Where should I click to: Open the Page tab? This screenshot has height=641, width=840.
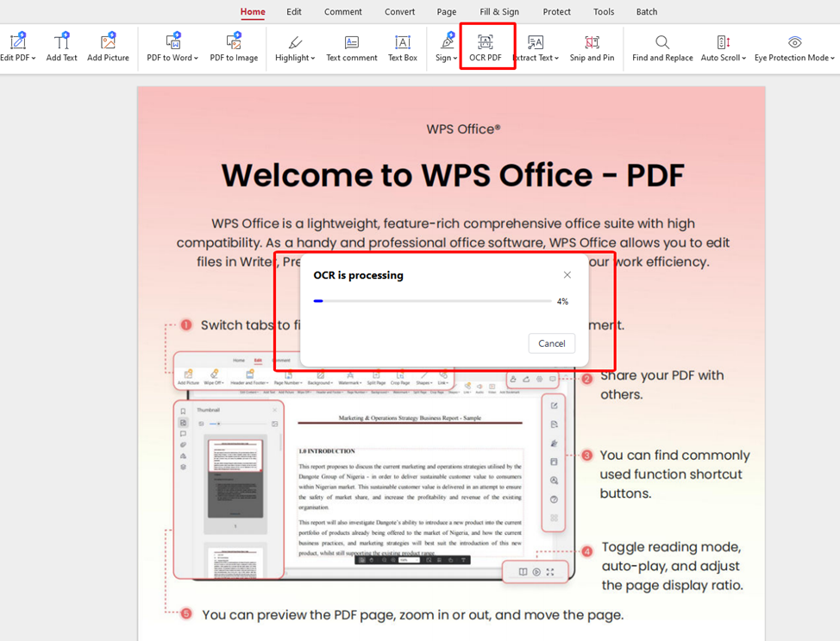click(446, 12)
